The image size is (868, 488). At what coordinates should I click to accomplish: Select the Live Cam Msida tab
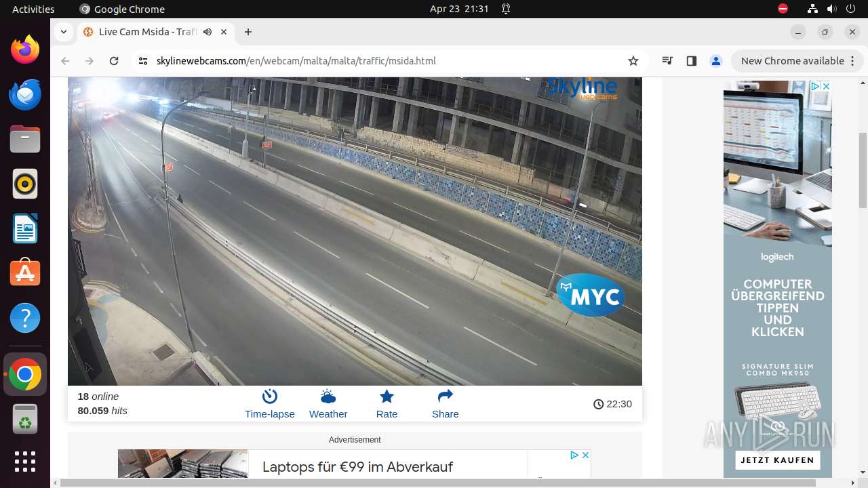[x=155, y=32]
